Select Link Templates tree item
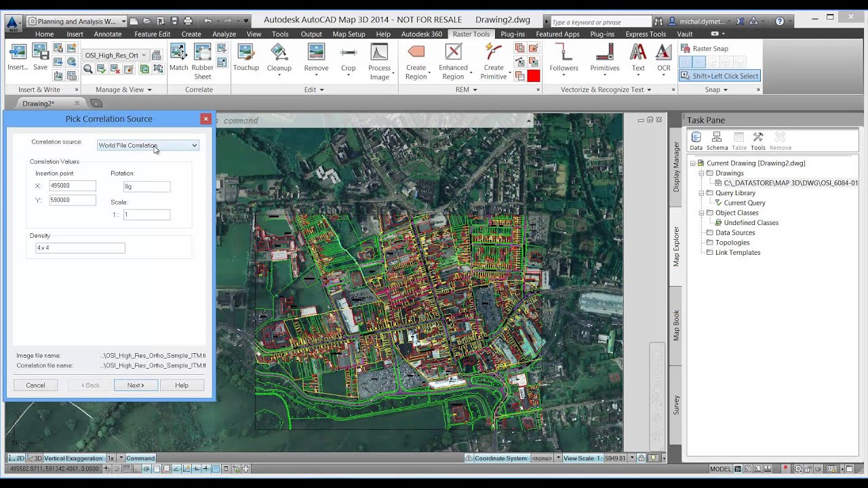This screenshot has height=488, width=868. (x=738, y=252)
